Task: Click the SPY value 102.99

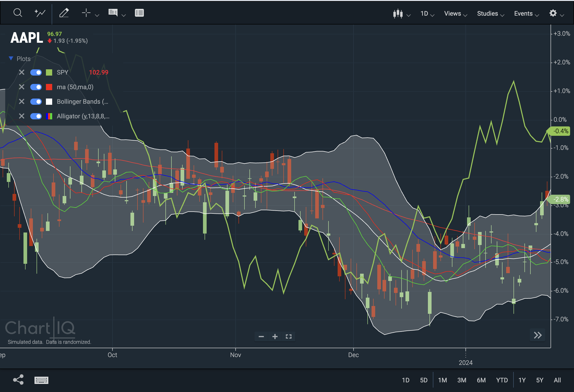Action: [99, 72]
